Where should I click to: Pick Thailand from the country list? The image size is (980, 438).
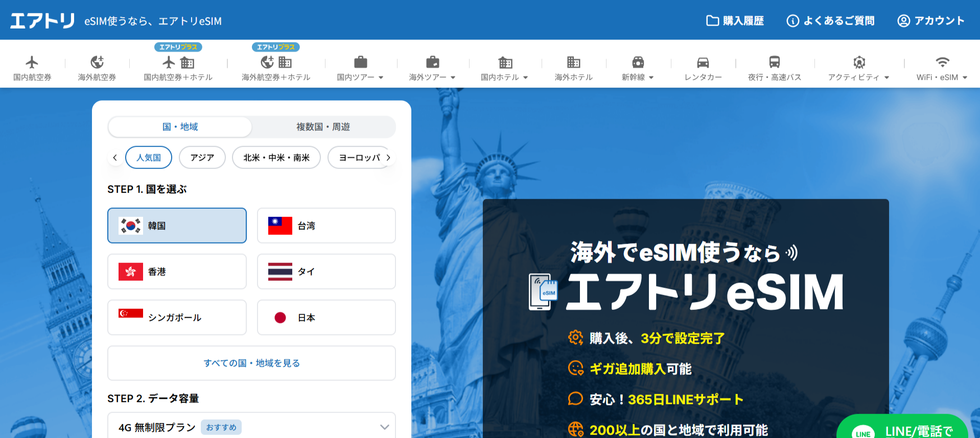click(326, 272)
